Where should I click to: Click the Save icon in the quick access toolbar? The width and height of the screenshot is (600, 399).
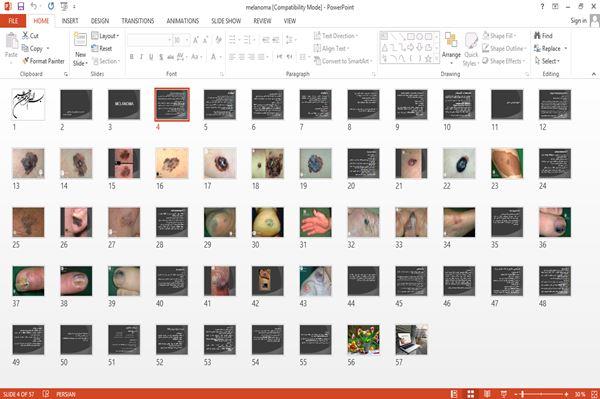(21, 6)
